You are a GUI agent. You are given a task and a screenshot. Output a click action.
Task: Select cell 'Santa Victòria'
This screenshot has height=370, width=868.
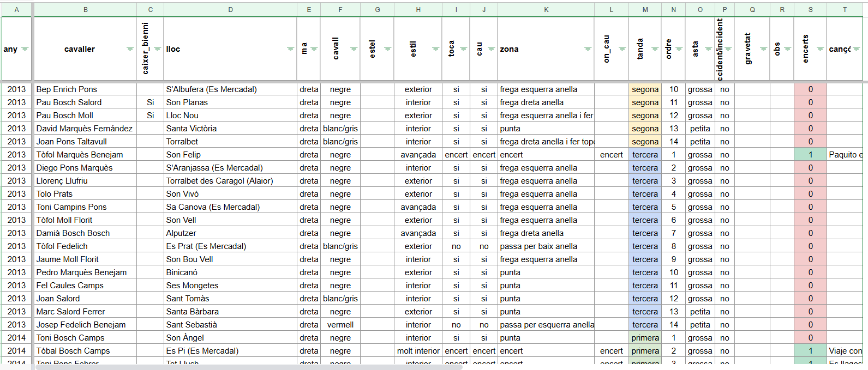[230, 129]
